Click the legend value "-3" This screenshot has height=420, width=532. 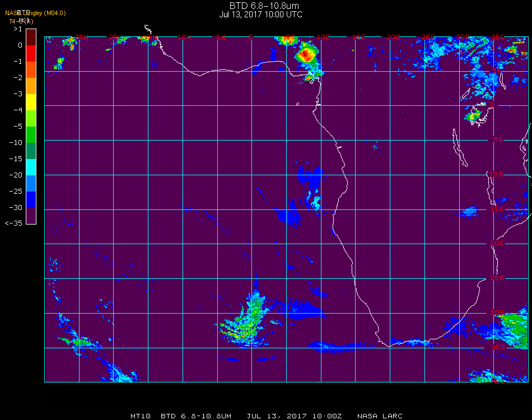tap(18, 94)
